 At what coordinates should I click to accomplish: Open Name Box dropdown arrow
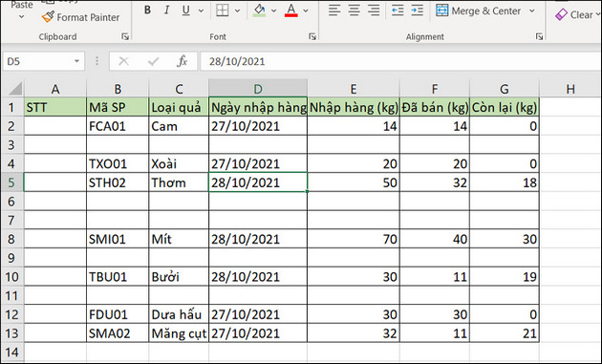coord(76,61)
